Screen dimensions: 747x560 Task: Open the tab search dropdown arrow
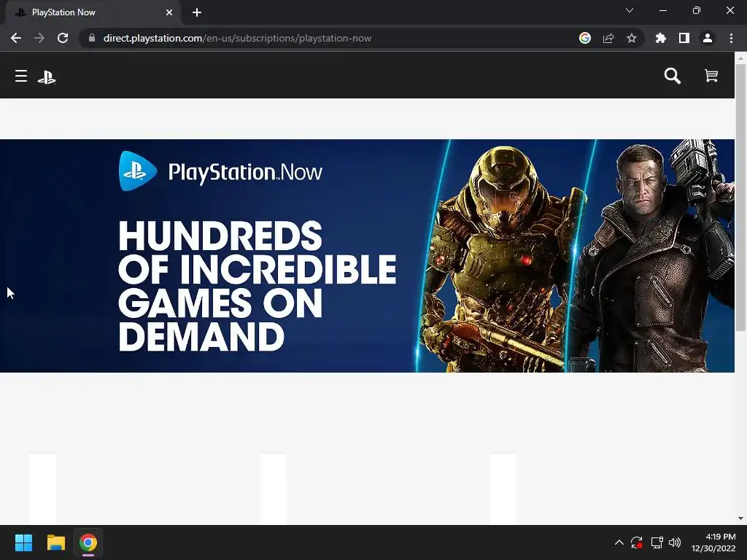630,10
